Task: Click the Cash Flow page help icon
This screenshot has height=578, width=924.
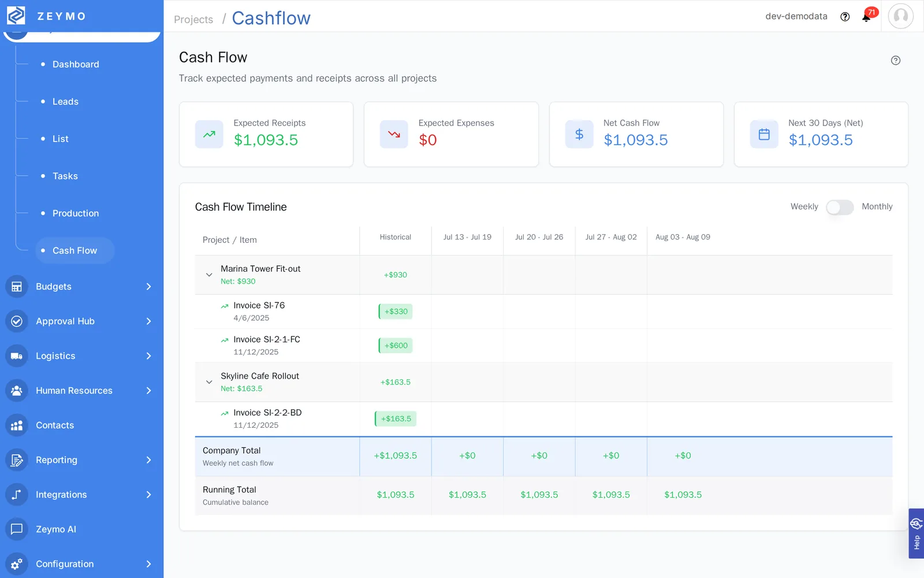Action: coord(896,60)
